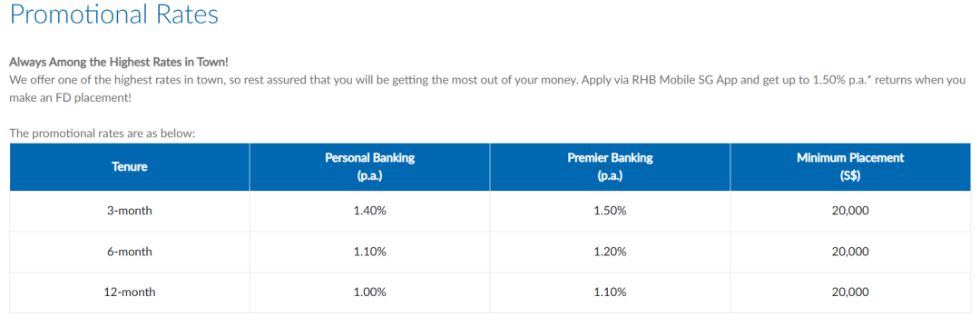Click the 1.20% Premier Banking rate
The height and width of the screenshot is (327, 980).
pos(610,252)
